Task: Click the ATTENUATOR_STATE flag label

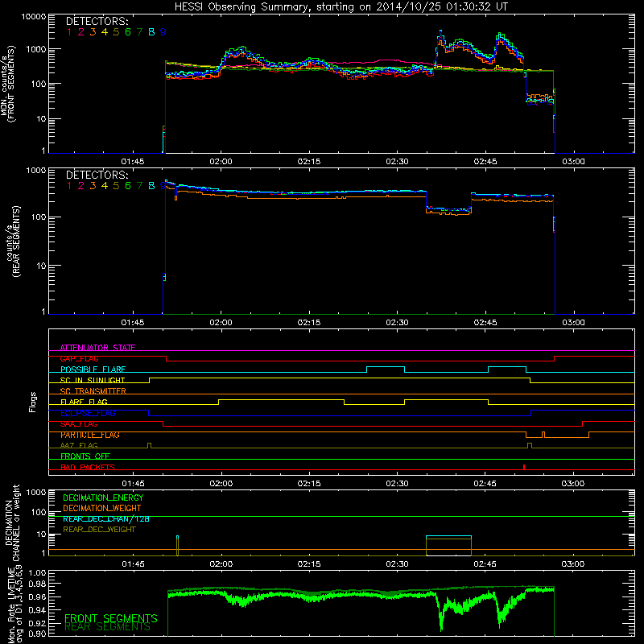Action: point(97,348)
